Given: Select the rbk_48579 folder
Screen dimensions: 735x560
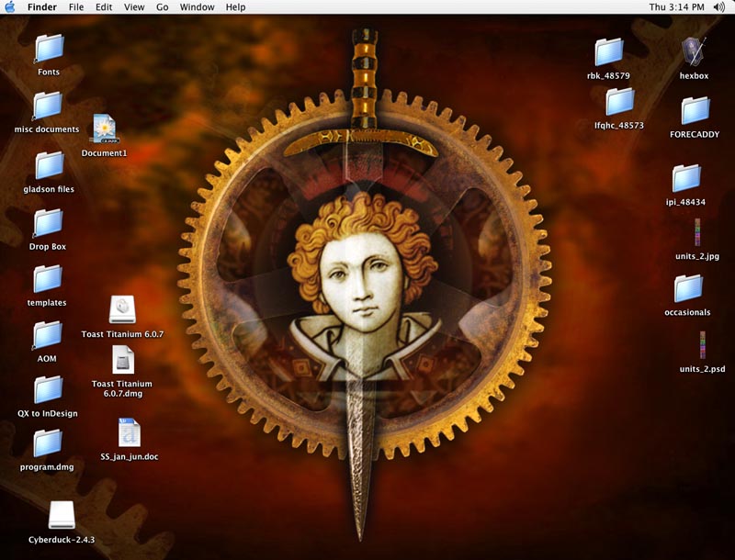Looking at the screenshot, I should (608, 52).
